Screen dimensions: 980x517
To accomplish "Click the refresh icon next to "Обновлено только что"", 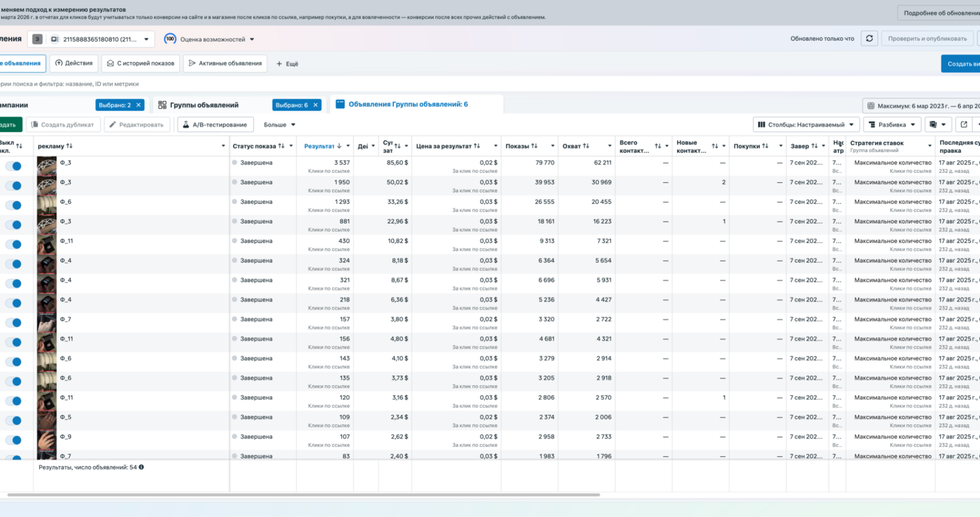I will (869, 38).
